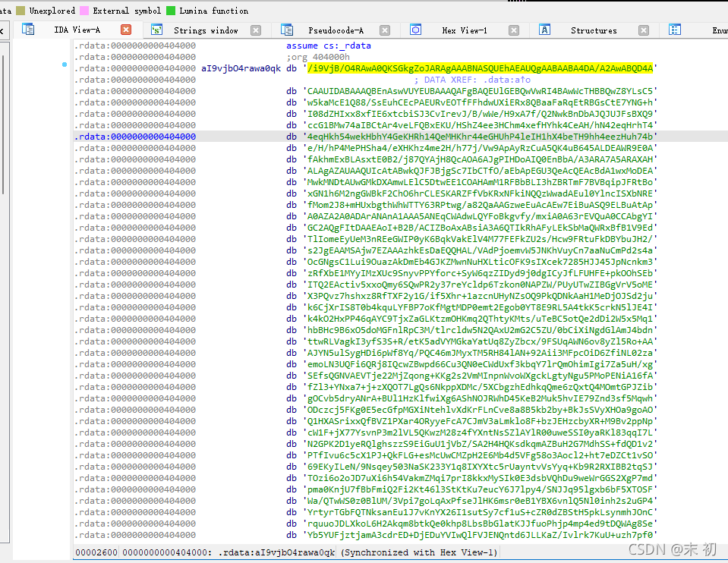Click the Pseudocode-A tab icon

click(287, 30)
